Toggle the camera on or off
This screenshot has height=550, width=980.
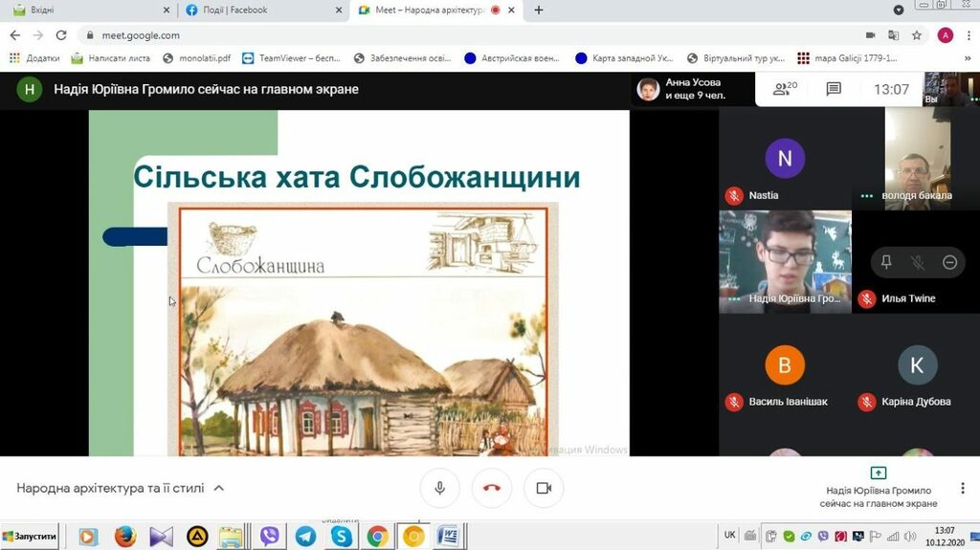click(x=544, y=488)
